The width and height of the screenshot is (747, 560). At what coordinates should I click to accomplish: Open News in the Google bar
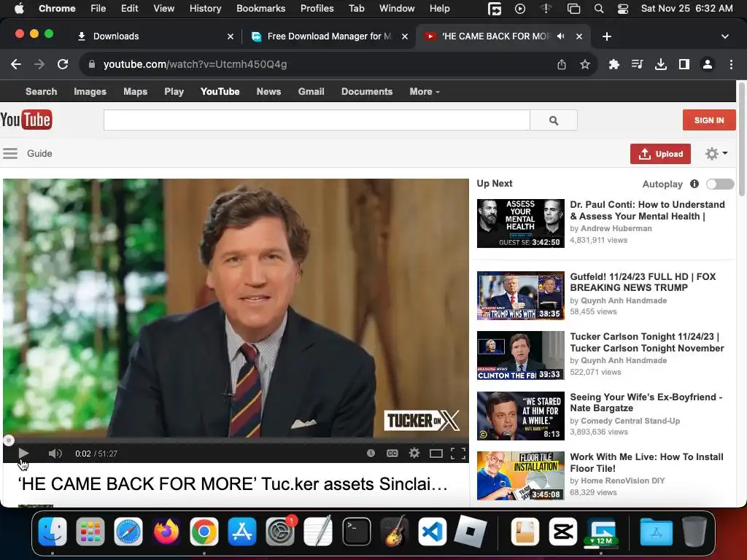(268, 91)
